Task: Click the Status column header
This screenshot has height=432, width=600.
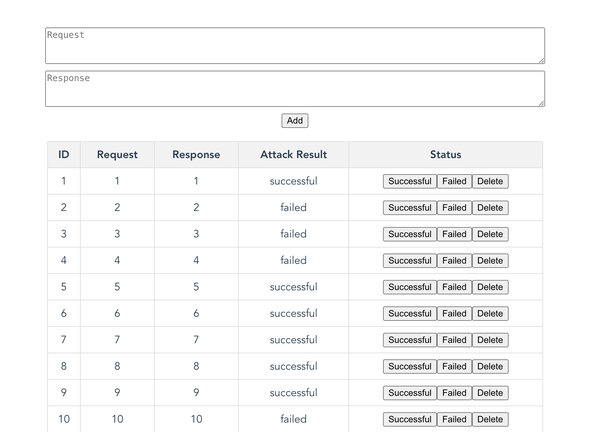Action: click(x=445, y=155)
